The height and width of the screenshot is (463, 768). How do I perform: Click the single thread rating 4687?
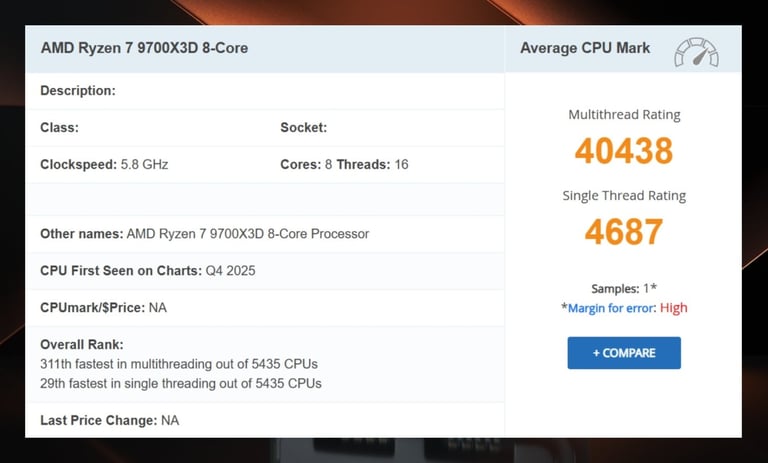[623, 232]
